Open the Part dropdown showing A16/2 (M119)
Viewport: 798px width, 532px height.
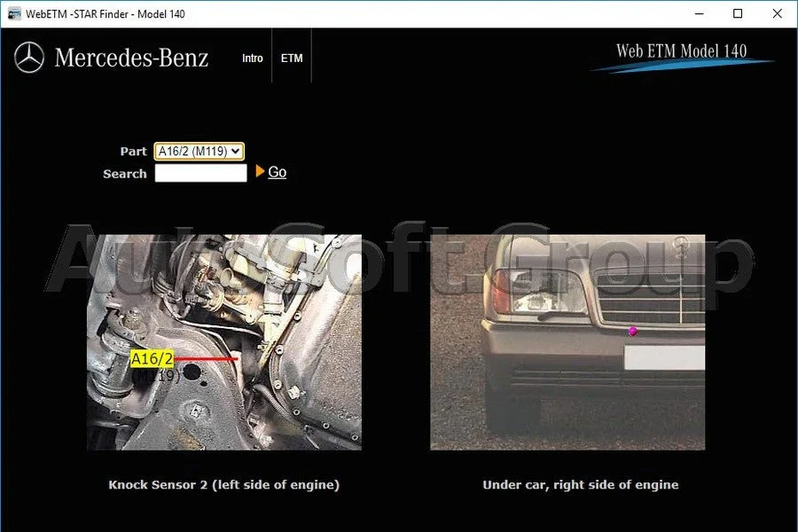199,152
